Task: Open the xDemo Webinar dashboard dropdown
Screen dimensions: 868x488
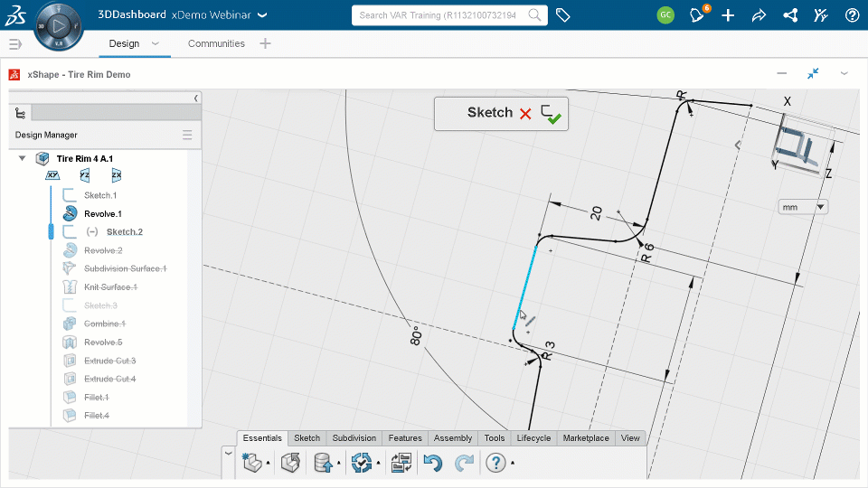Action: pos(262,15)
